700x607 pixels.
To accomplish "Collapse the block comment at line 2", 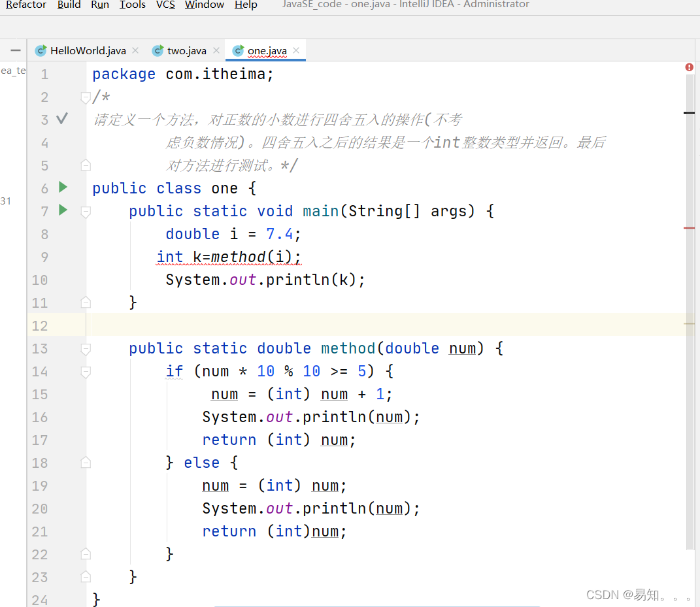I will pyautogui.click(x=86, y=97).
